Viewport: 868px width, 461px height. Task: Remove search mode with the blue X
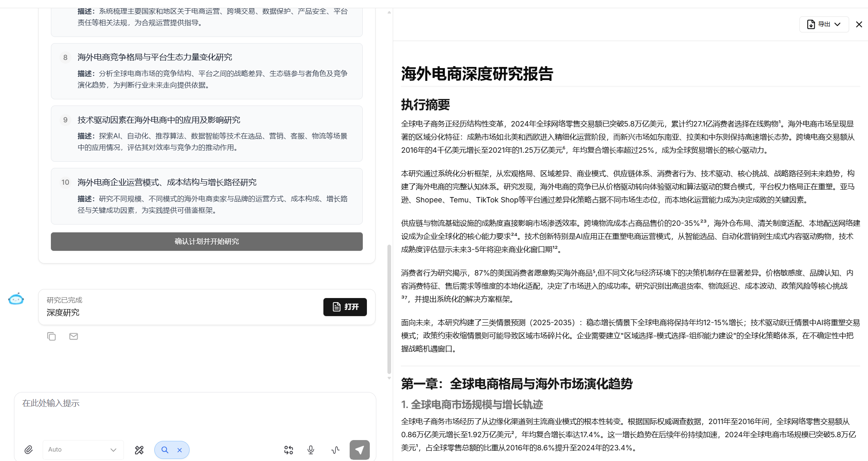(x=180, y=450)
